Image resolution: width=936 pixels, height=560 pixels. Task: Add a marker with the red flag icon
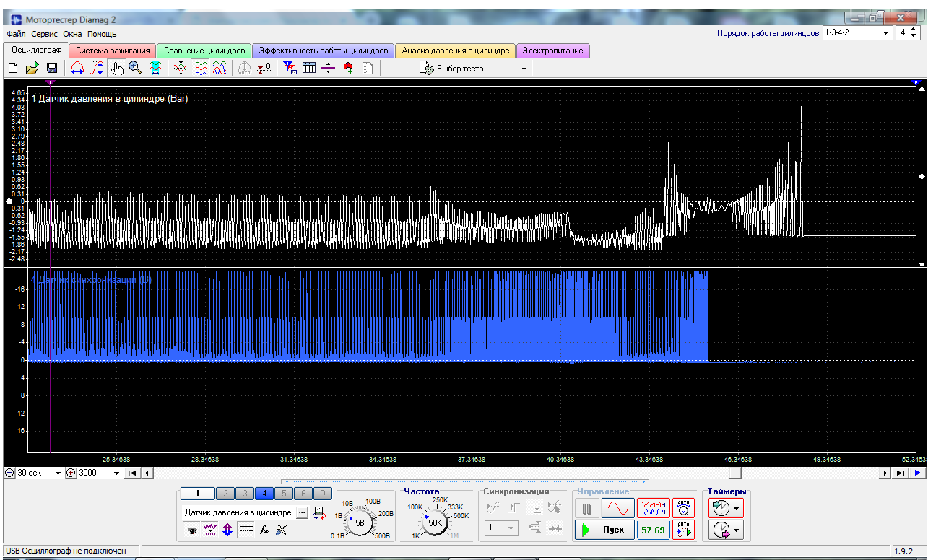(x=348, y=68)
